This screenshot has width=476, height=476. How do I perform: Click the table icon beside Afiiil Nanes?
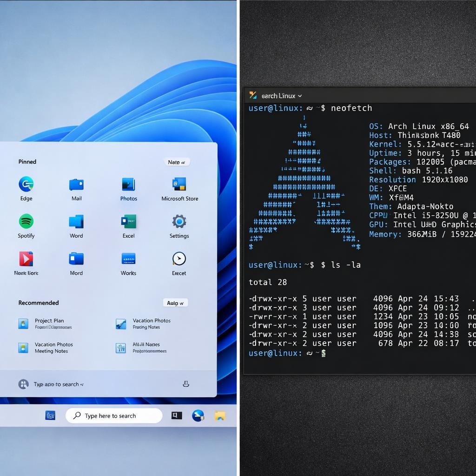point(121,348)
